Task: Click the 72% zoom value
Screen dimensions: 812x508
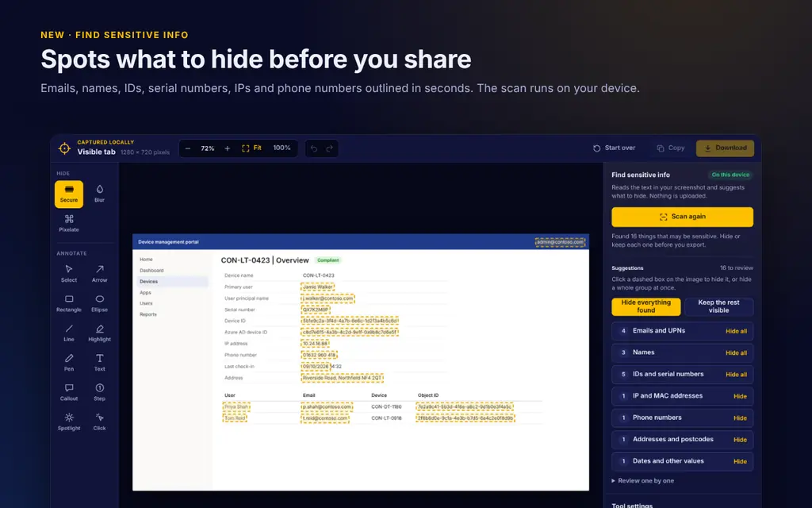Action: (x=208, y=148)
